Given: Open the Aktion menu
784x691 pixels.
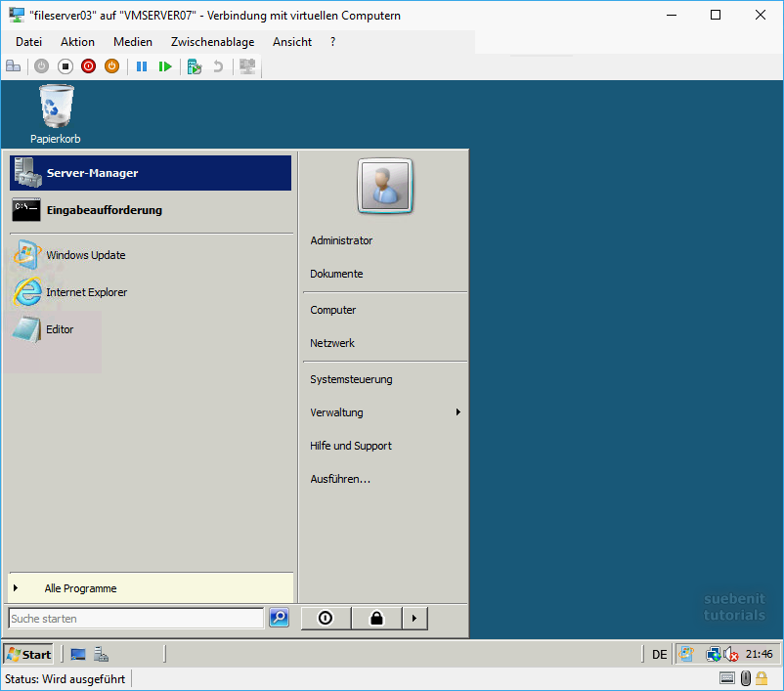Looking at the screenshot, I should (77, 42).
